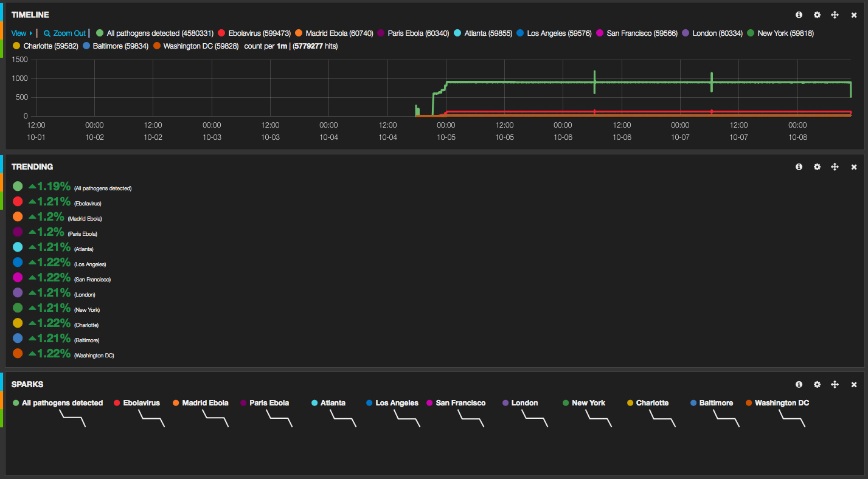Click the orange Washington DC circle in Trending

18,353
